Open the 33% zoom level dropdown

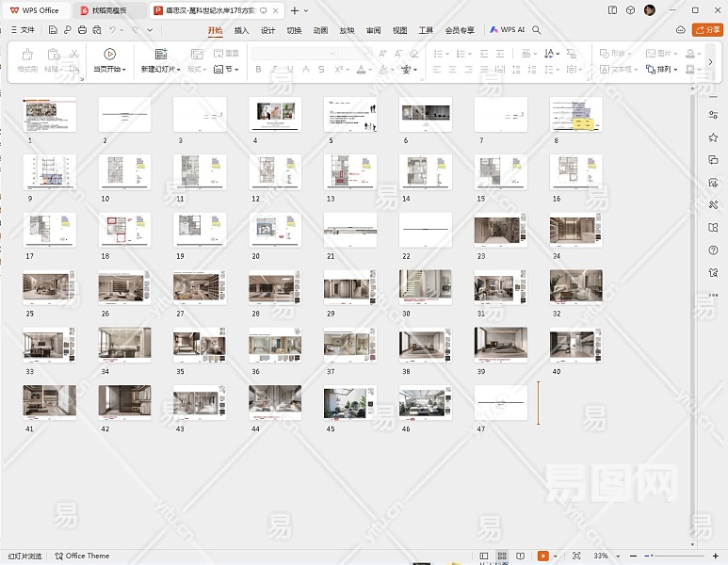[x=603, y=556]
